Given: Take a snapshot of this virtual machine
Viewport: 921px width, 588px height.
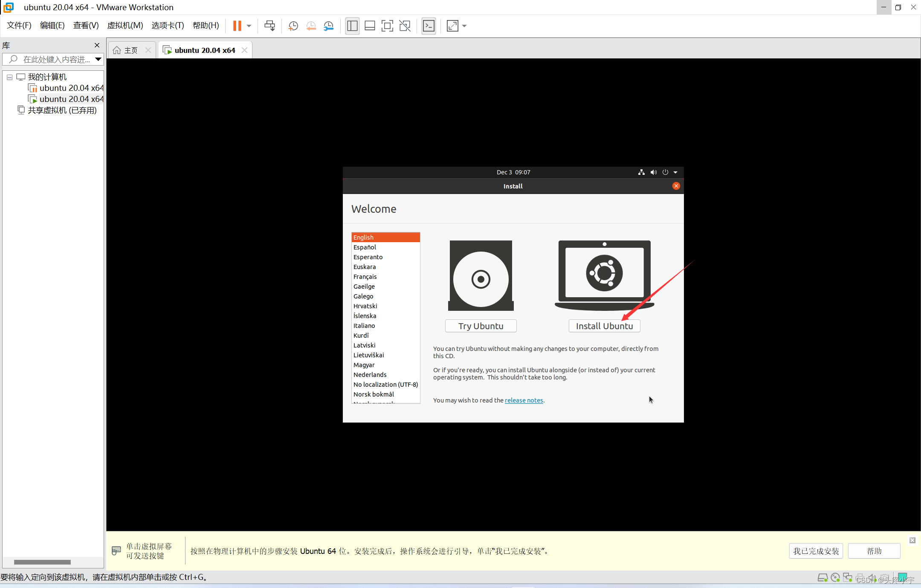Looking at the screenshot, I should (293, 26).
